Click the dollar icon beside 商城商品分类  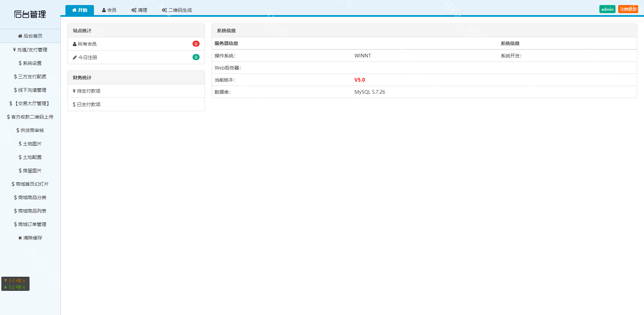pyautogui.click(x=15, y=197)
